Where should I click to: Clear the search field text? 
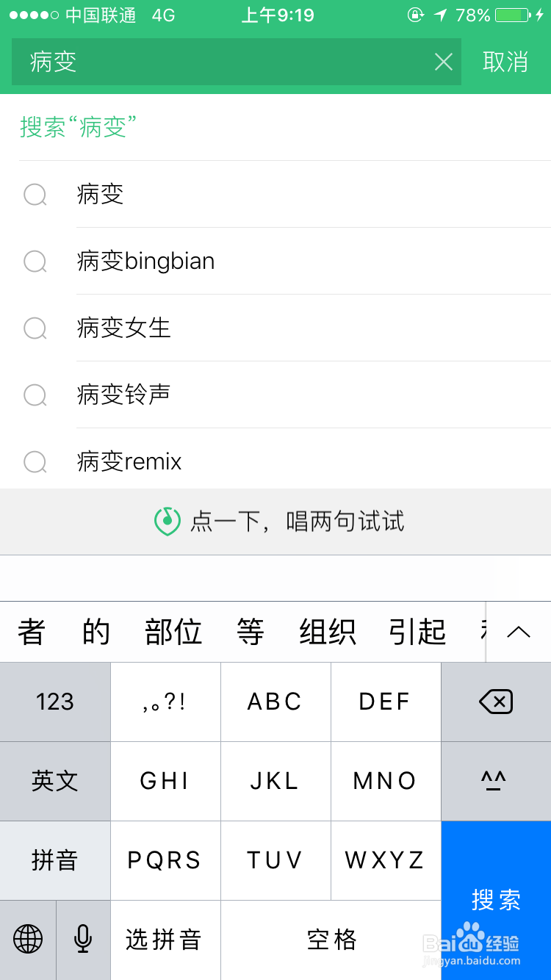[444, 62]
